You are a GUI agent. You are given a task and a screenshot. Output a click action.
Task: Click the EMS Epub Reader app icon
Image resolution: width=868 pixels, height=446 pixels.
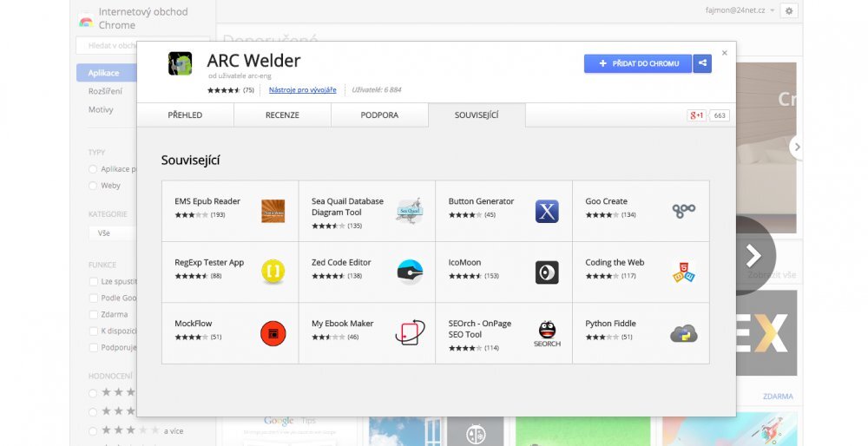tap(273, 211)
